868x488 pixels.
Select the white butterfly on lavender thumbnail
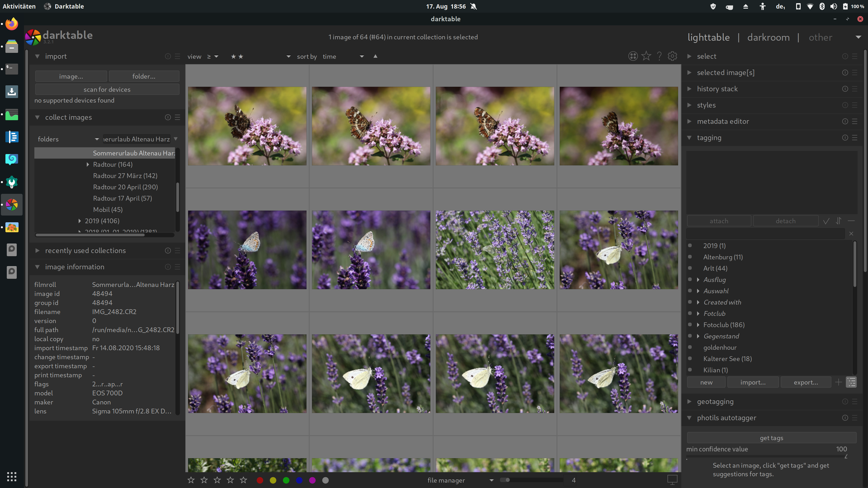(x=618, y=250)
